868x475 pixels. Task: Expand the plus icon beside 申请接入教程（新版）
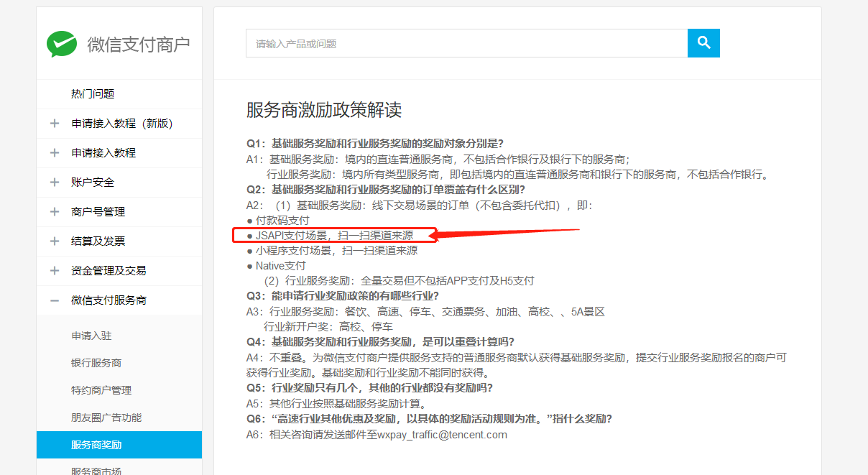tap(55, 124)
